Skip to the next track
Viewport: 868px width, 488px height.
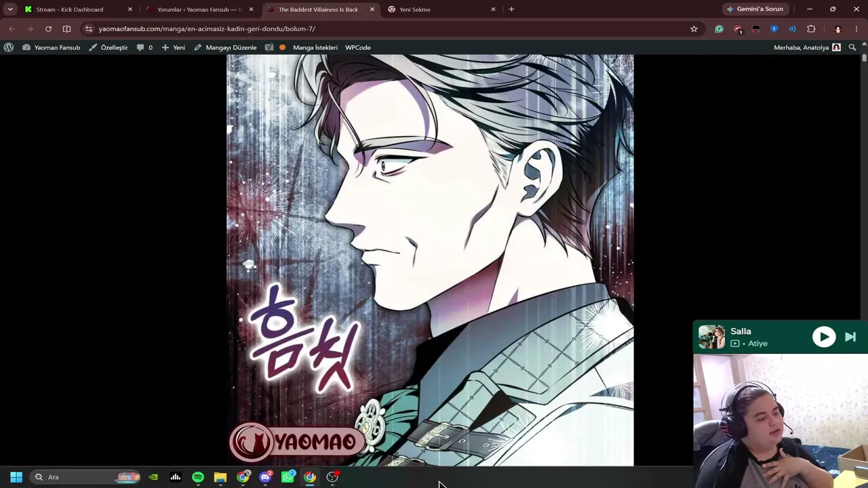coord(850,337)
